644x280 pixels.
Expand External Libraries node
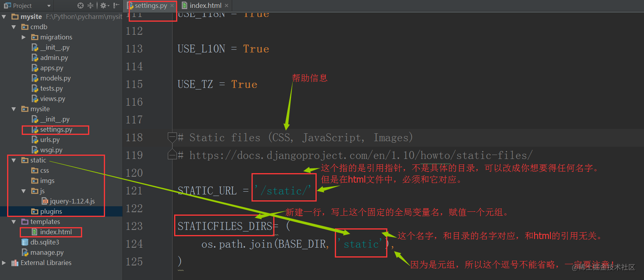[4, 263]
